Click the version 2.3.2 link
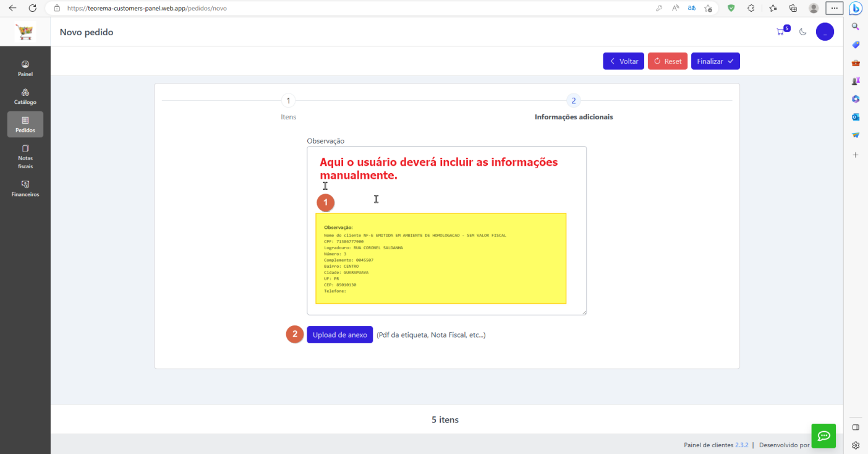 click(x=742, y=445)
